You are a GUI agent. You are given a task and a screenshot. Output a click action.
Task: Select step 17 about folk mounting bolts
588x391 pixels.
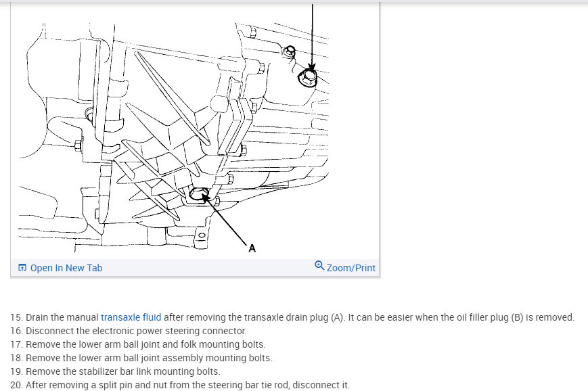point(138,344)
